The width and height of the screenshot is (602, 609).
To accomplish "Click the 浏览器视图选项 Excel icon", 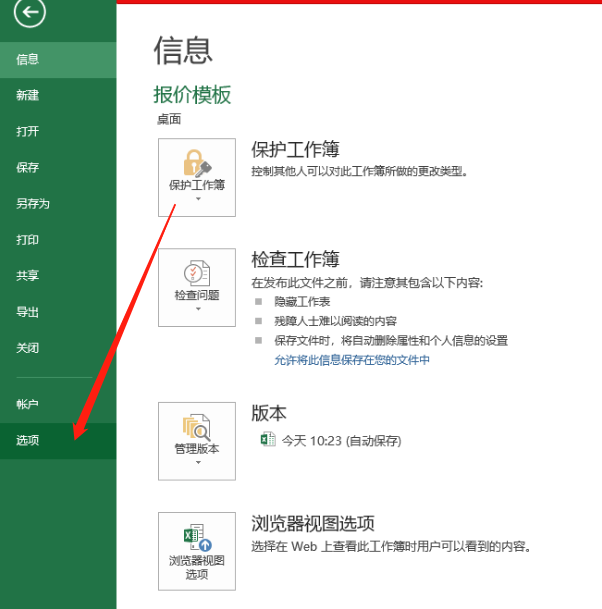I will (x=196, y=536).
